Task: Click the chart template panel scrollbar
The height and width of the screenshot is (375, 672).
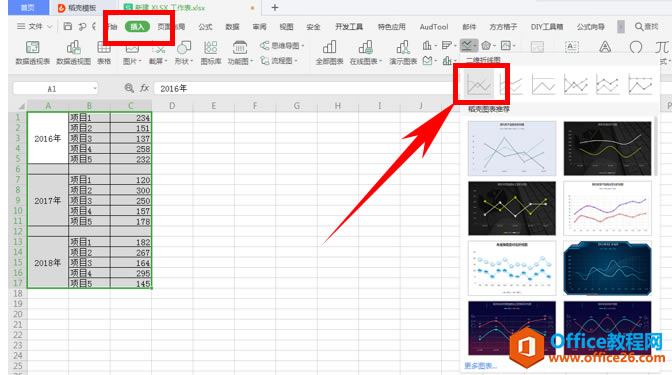Action: (656, 146)
